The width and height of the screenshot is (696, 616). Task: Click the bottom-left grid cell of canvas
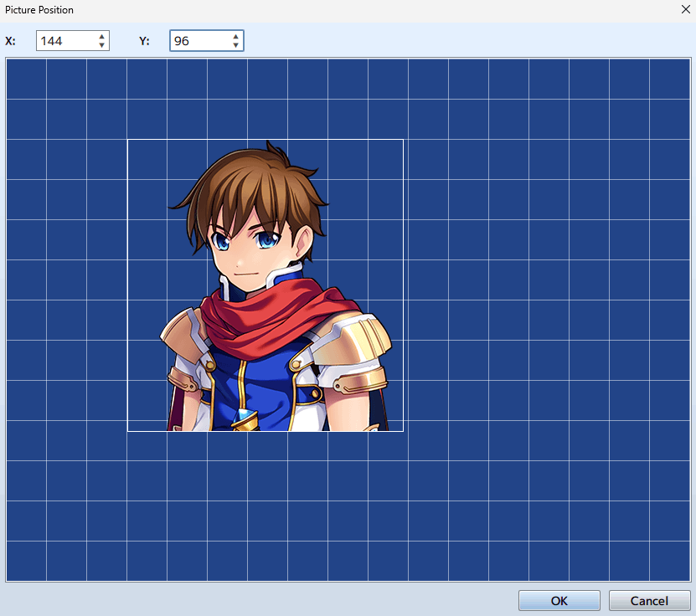tap(26, 561)
